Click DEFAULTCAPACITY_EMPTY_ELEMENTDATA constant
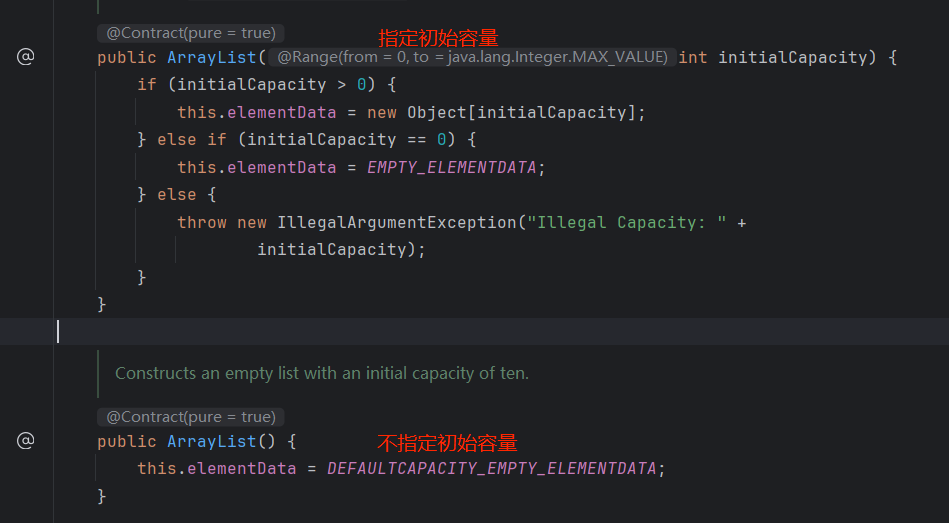949x523 pixels. 491,469
